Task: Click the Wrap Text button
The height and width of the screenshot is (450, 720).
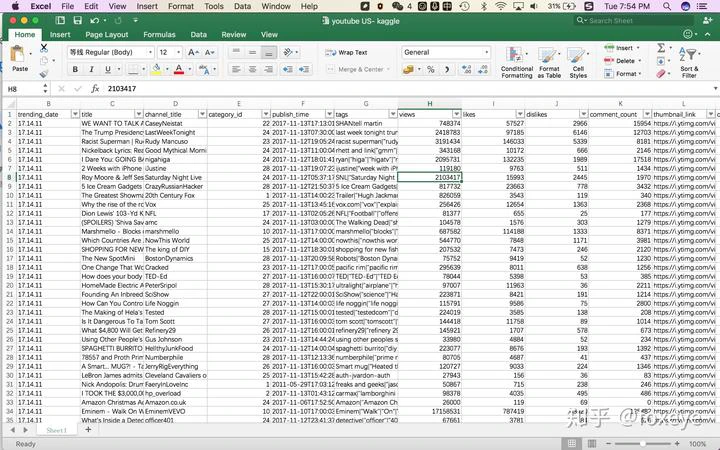Action: (x=346, y=52)
